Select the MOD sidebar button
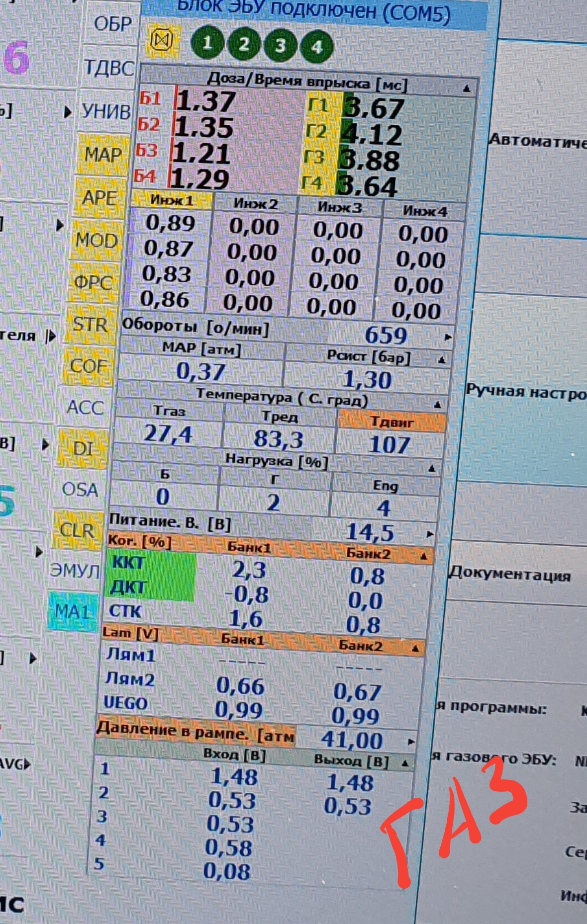The height and width of the screenshot is (924, 587). pos(96,241)
